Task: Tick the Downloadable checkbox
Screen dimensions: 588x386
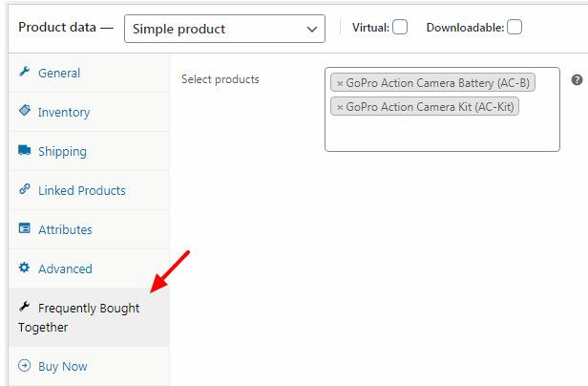Action: (514, 28)
